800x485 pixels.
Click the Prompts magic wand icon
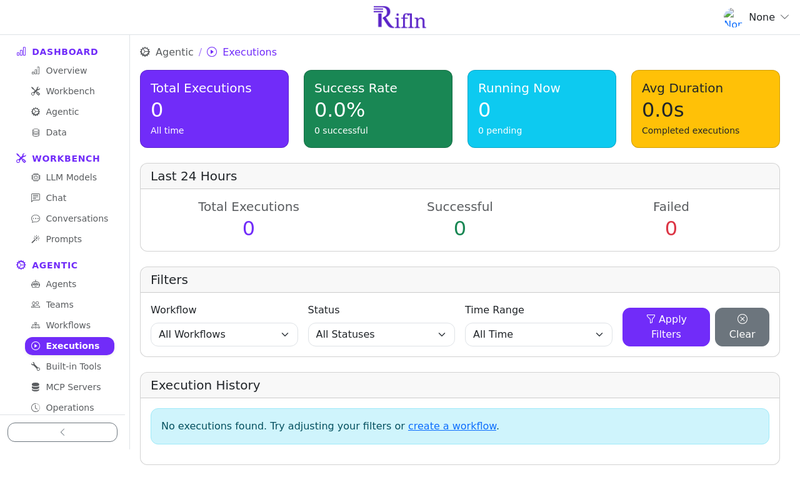pyautogui.click(x=35, y=239)
